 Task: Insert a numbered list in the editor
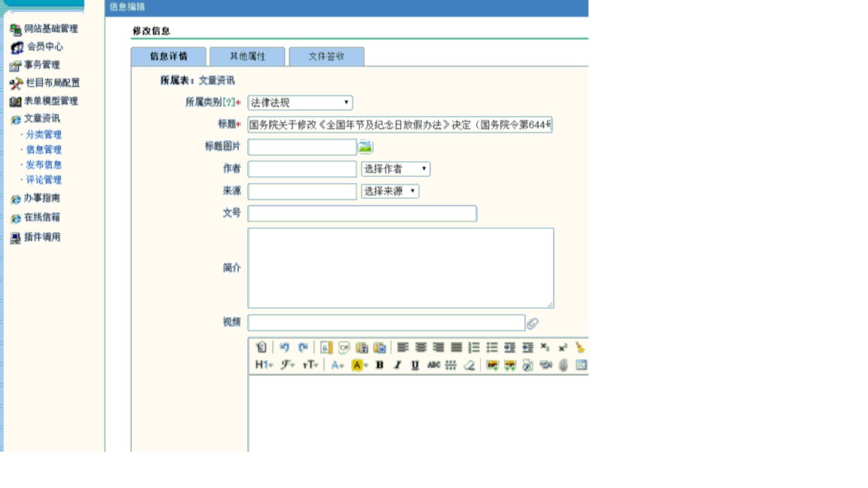[474, 347]
